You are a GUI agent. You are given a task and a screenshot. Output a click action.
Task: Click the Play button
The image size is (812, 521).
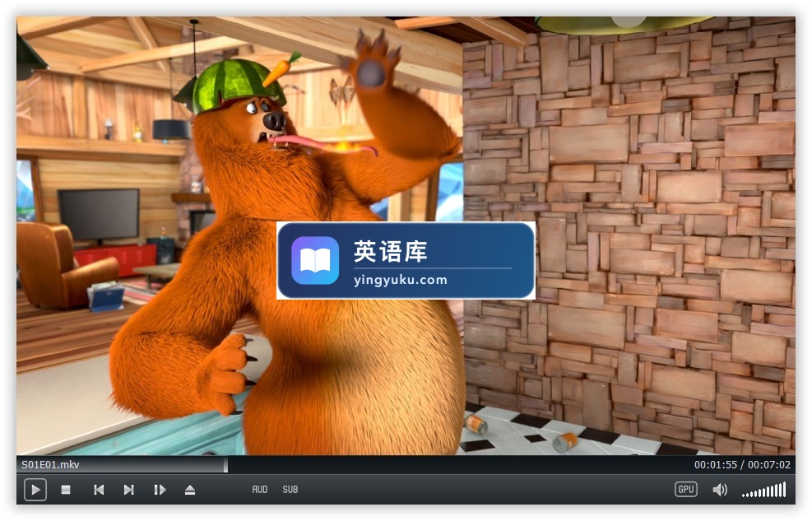click(x=35, y=490)
